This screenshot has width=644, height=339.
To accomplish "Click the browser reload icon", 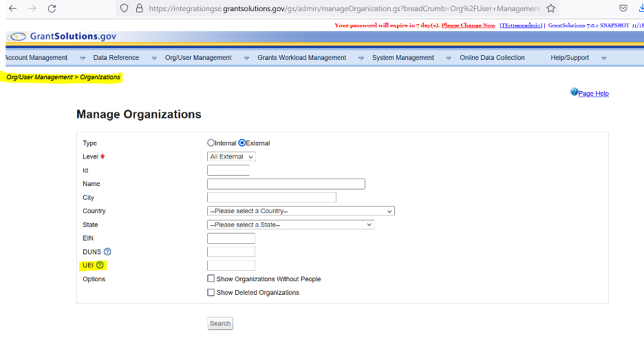I will (x=52, y=8).
